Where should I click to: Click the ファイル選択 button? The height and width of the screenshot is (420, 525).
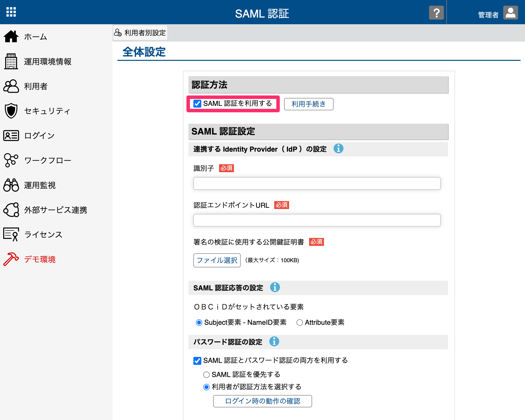coord(217,260)
